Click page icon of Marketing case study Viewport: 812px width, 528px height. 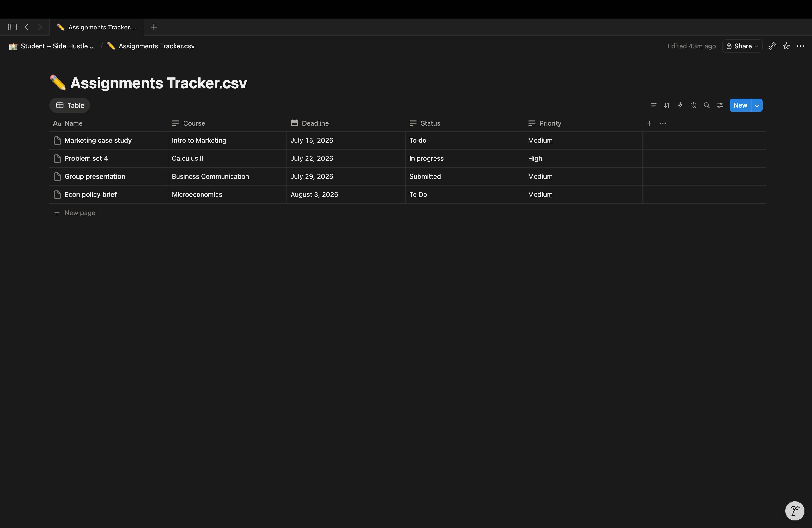57,141
